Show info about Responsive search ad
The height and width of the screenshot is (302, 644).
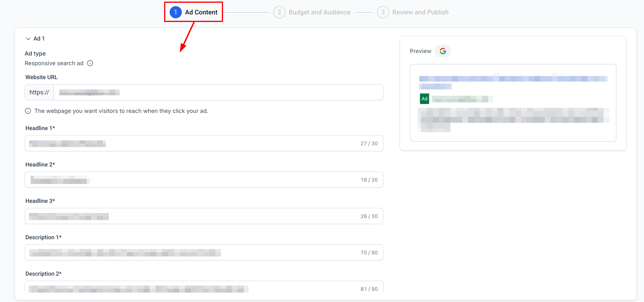pyautogui.click(x=90, y=63)
